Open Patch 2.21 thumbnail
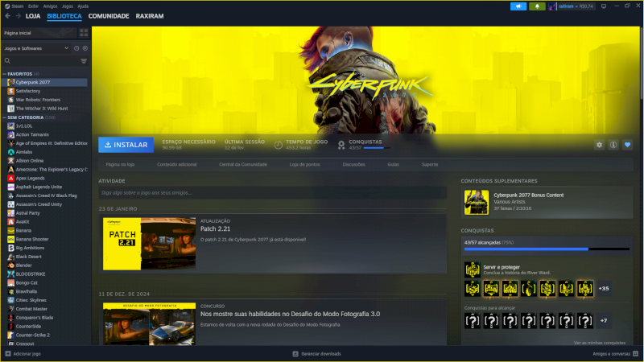Viewport: 644px width, 362px height. coord(149,244)
